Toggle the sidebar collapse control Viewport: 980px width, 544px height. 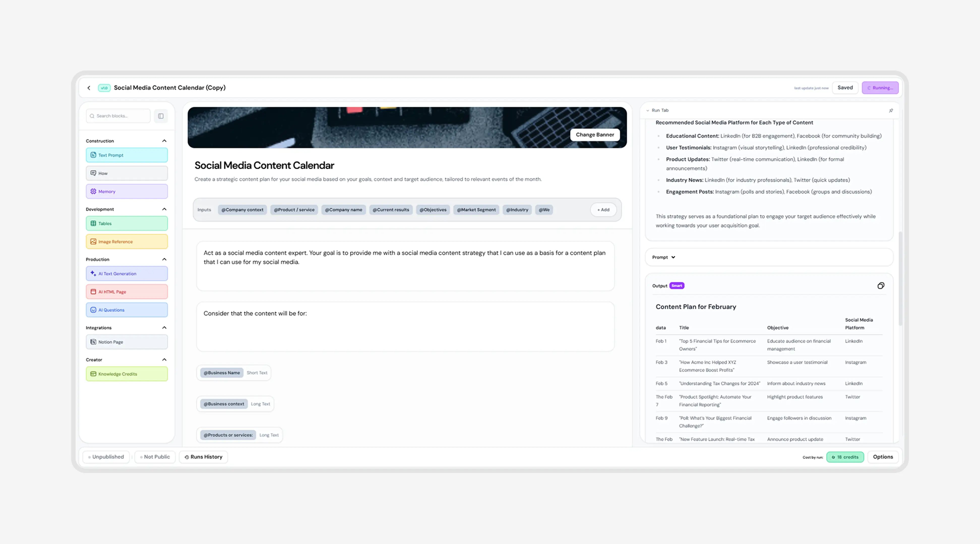(161, 116)
